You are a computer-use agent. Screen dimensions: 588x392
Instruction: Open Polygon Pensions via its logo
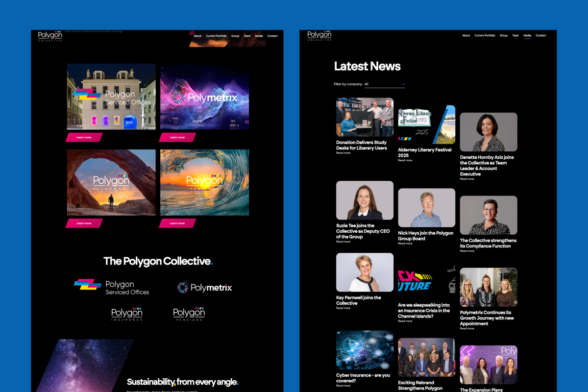(188, 313)
